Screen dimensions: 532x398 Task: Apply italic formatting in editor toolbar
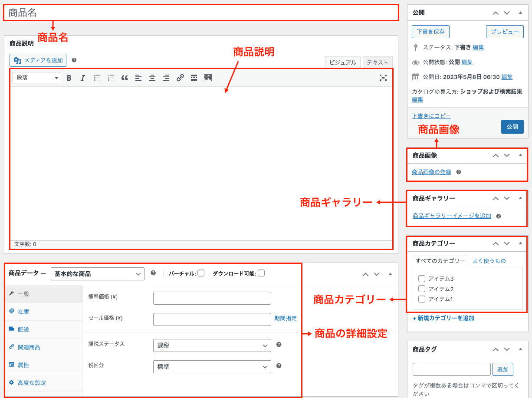pos(83,78)
